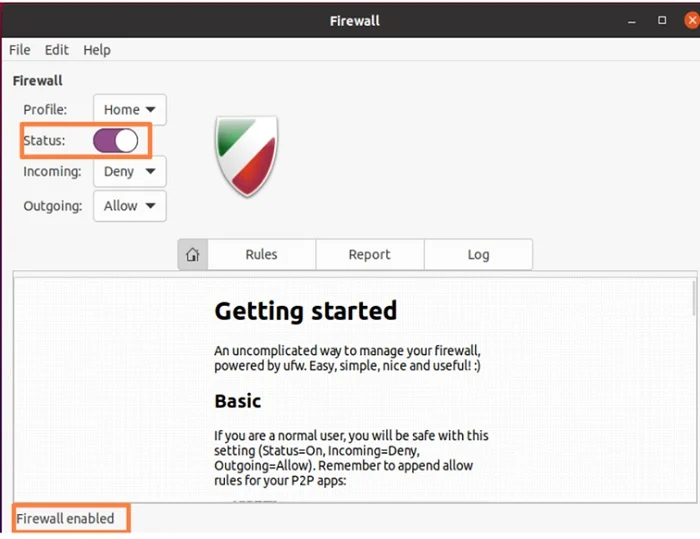
Task: Switch to the Rules tab
Action: (x=262, y=255)
